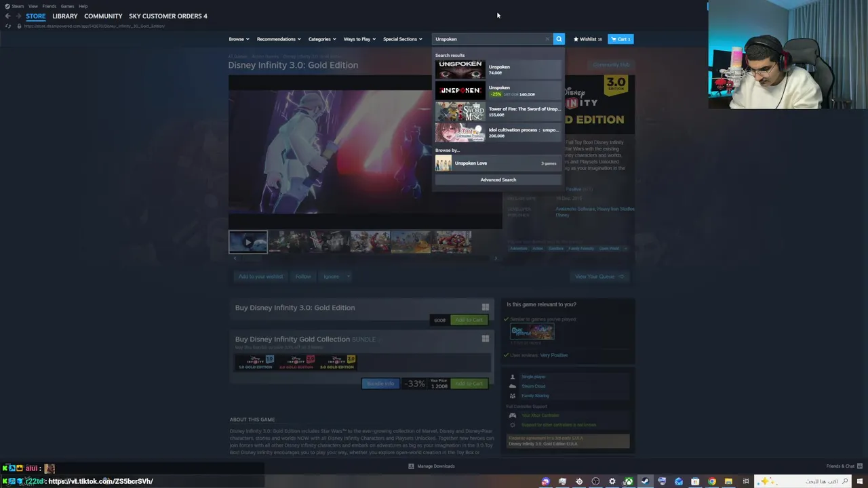Click the Ignore button

point(331,277)
